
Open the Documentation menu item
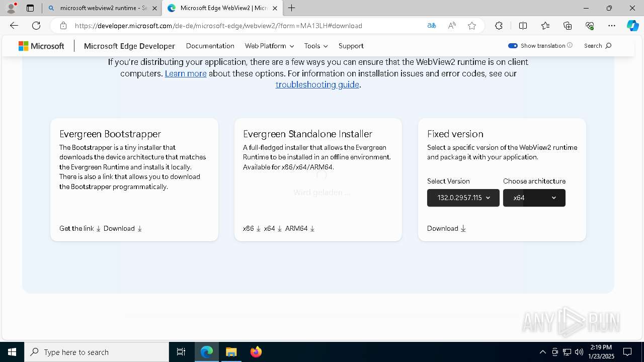[210, 46]
